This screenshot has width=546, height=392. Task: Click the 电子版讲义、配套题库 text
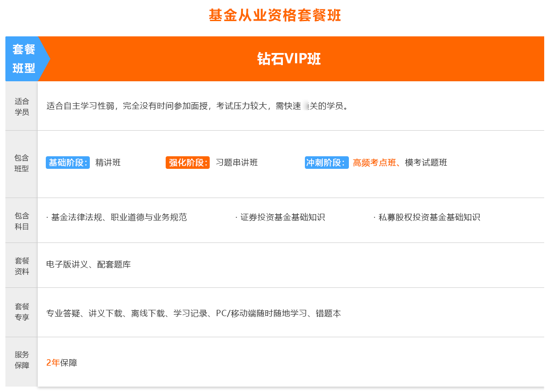pos(88,264)
